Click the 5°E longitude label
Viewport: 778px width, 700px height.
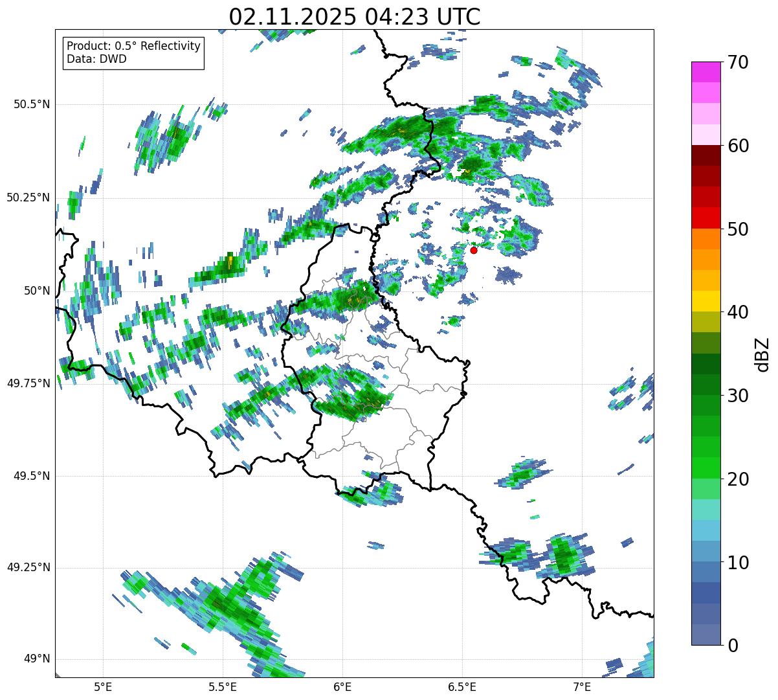(x=103, y=686)
